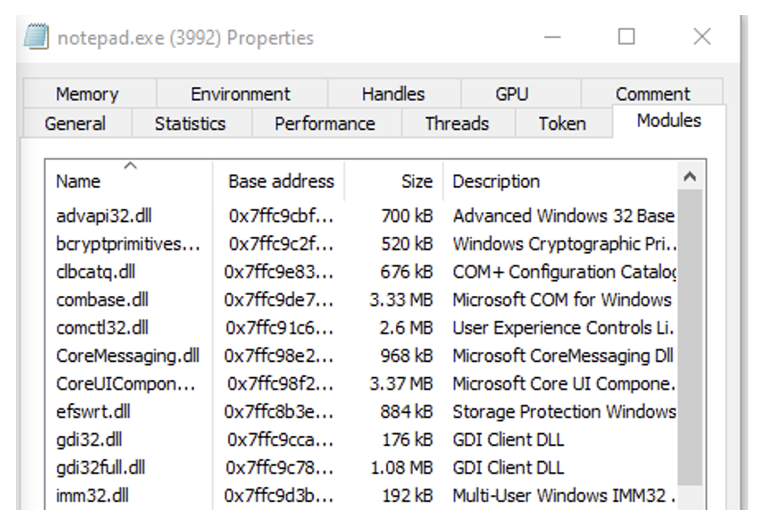Click the vertical scrollbar thumb
Screen dimensions: 768x532
point(690,335)
